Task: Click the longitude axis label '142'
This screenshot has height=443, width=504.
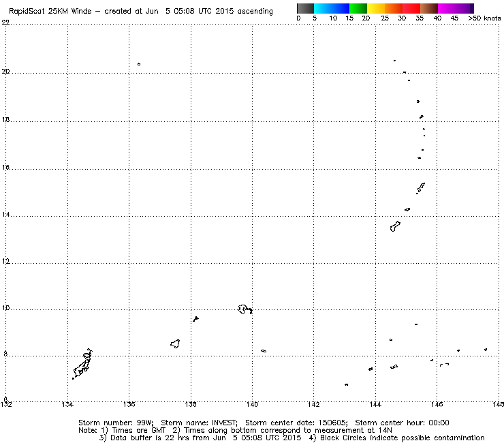Action: 314,404
